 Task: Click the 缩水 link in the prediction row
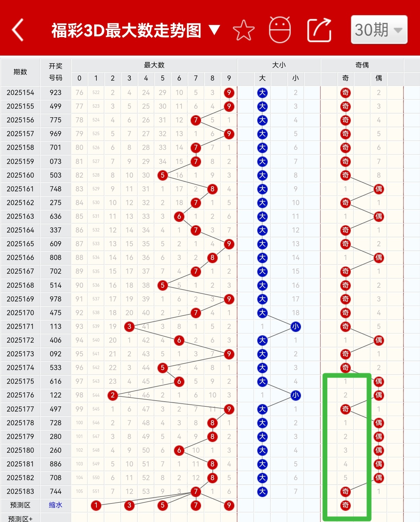[55, 505]
